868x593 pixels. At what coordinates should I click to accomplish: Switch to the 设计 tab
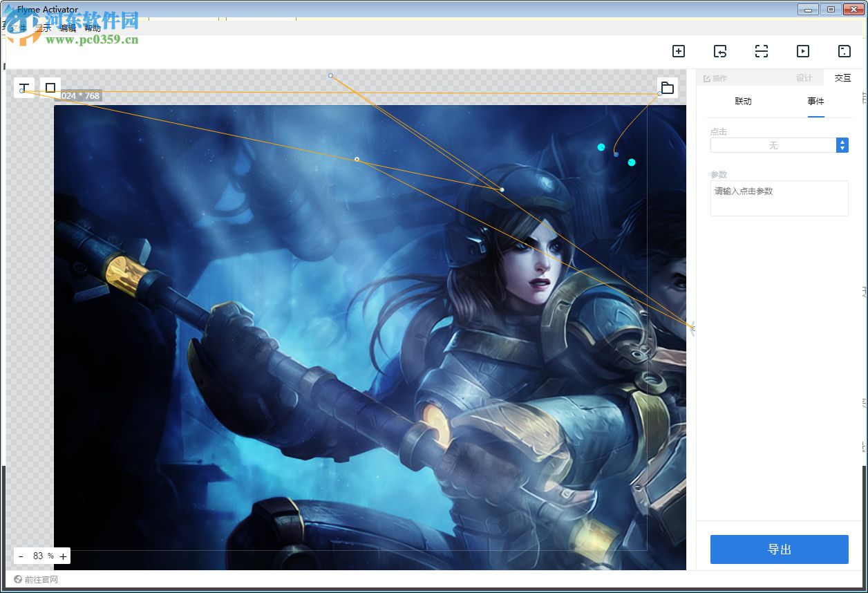pyautogui.click(x=804, y=78)
